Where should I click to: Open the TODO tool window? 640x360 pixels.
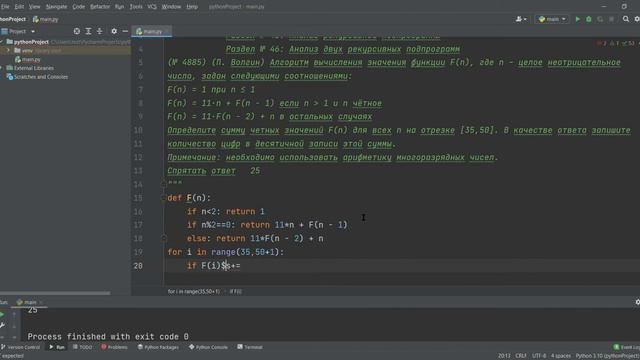pos(82,347)
